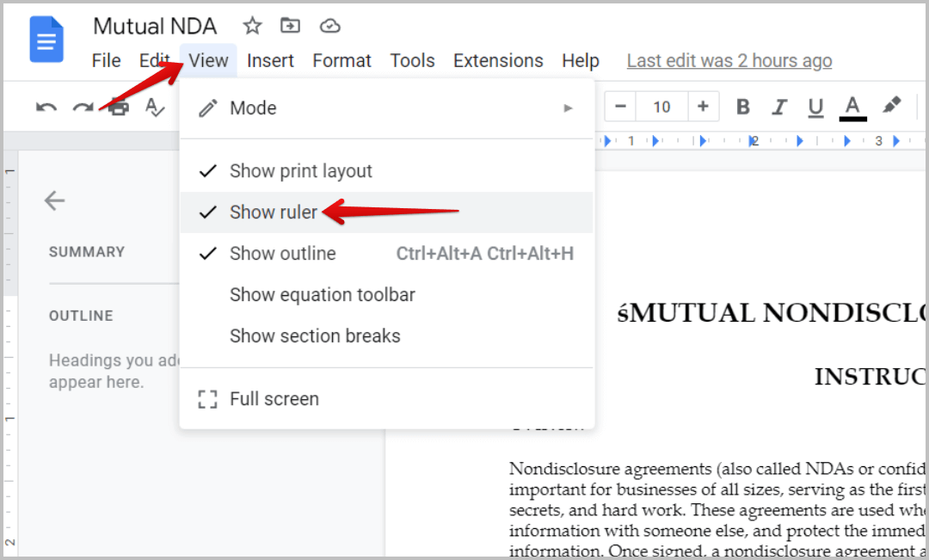Uncheck Show print layout
The image size is (929, 560).
click(300, 171)
